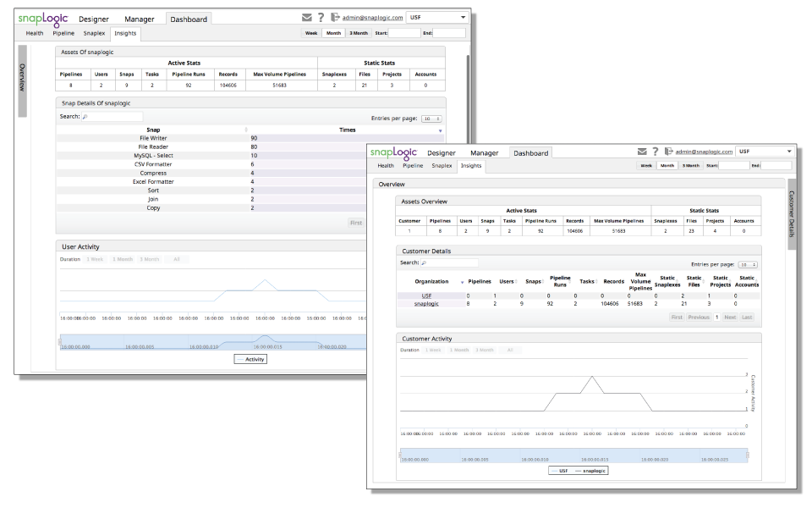Viewport: 812px width, 508px height.
Task: Click the 3 Month range button in back window
Action: [359, 33]
